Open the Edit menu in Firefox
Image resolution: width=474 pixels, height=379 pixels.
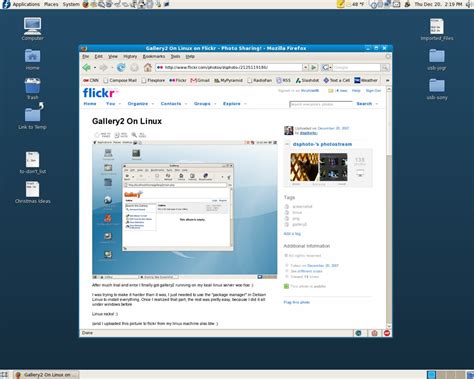point(99,57)
